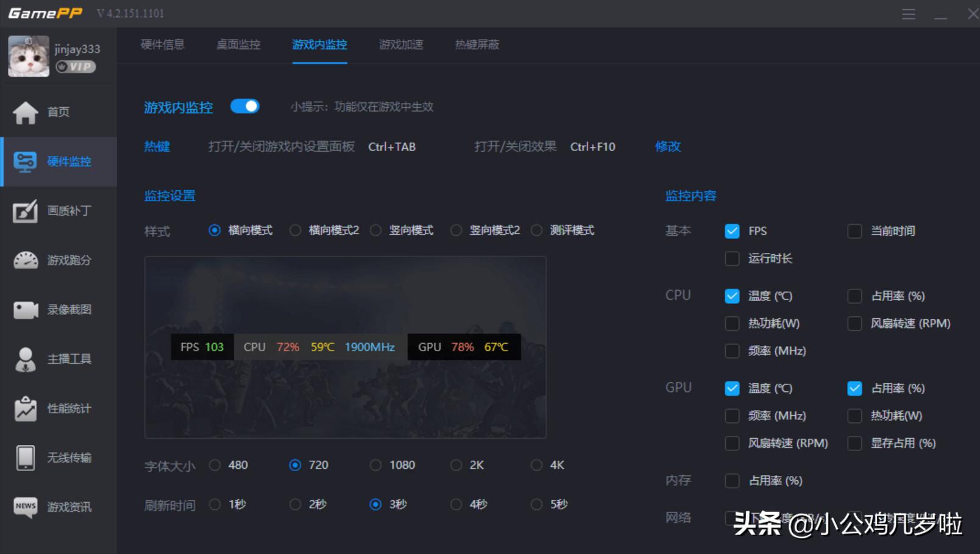980x554 pixels.
Task: Set 字体大小 to 1080
Action: point(375,465)
